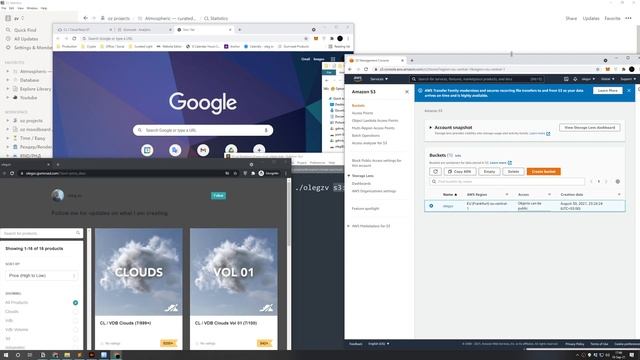This screenshot has height=360, width=640.
Task: Expand AWS Marketplace for S3 in sidebar
Action: (x=349, y=226)
